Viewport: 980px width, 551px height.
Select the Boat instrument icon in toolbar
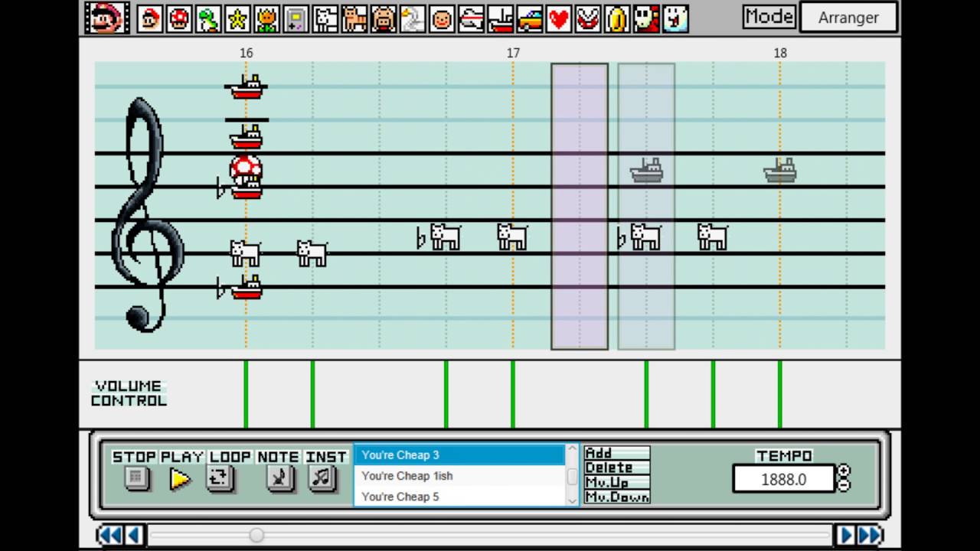[x=500, y=18]
